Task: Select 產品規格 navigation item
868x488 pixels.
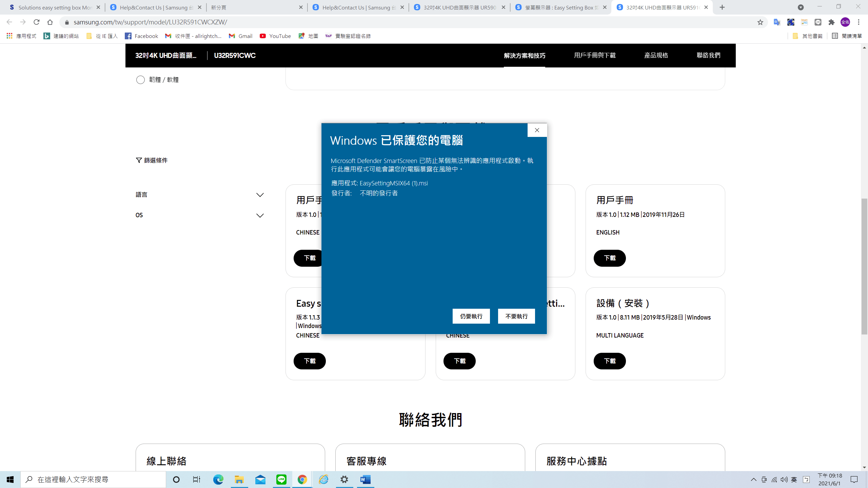Action: click(656, 55)
